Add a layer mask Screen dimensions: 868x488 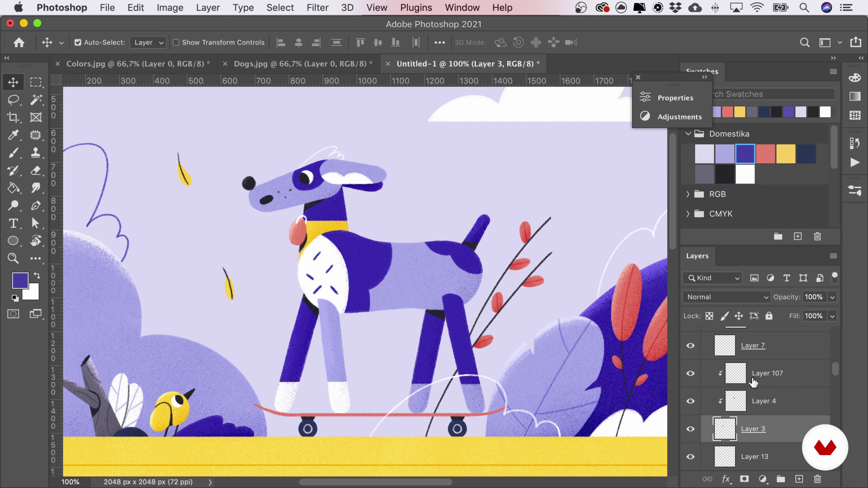pyautogui.click(x=744, y=479)
